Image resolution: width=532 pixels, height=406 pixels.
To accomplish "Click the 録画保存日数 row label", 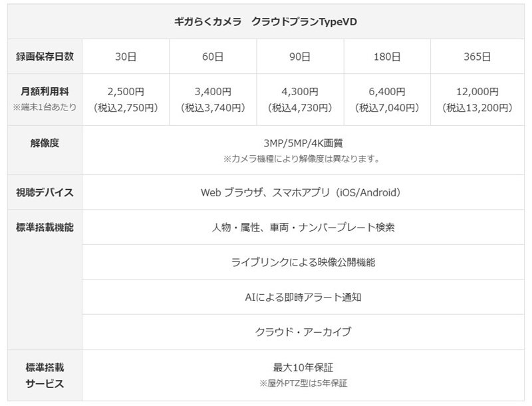I will click(x=45, y=57).
